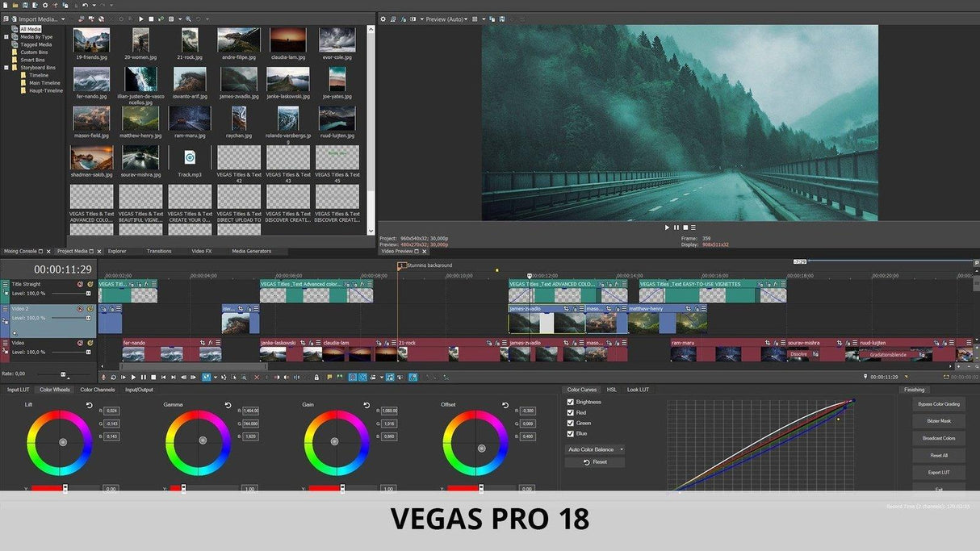
Task: Switch to the Color Channels tab
Action: [x=97, y=390]
